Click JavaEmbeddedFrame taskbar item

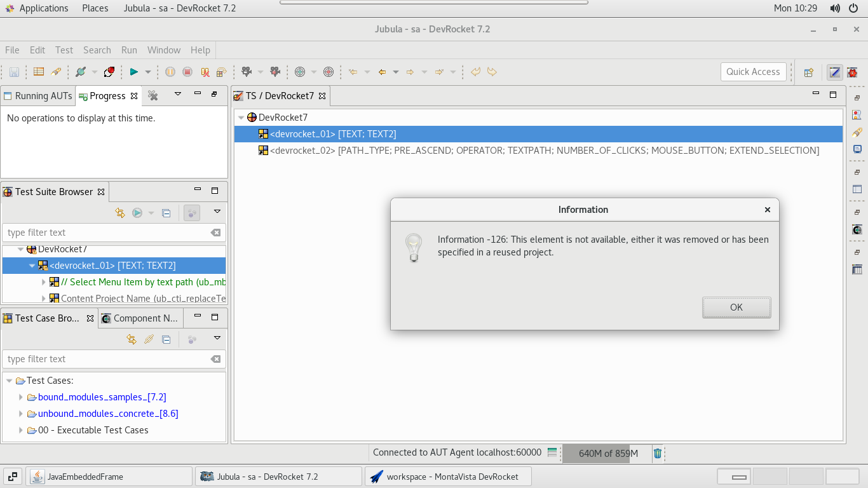tap(109, 477)
